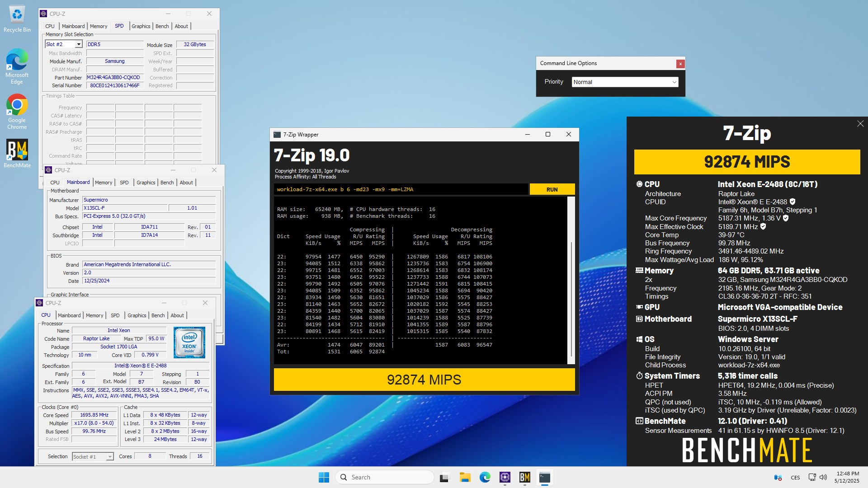Click the 92874 MIPS result bar in wrapper

pos(424,380)
